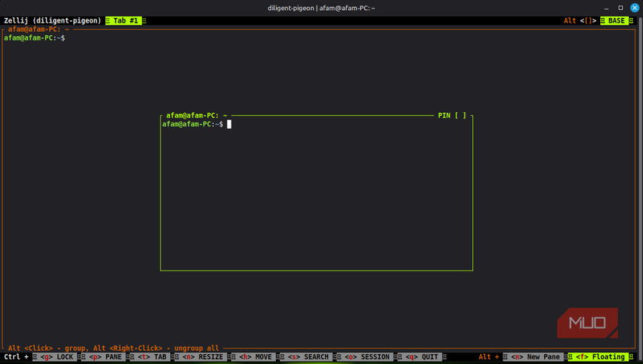Click the Alt <[]> swap layout hint
This screenshot has width=643, height=364.
tap(580, 20)
